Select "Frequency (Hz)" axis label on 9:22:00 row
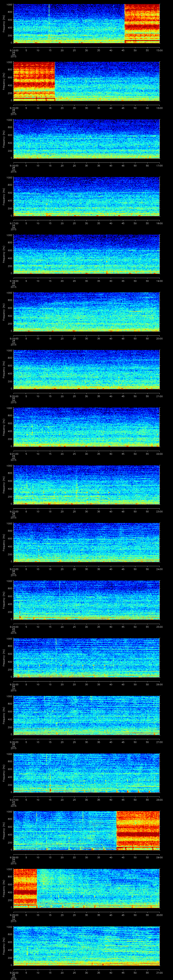 (4, 485)
